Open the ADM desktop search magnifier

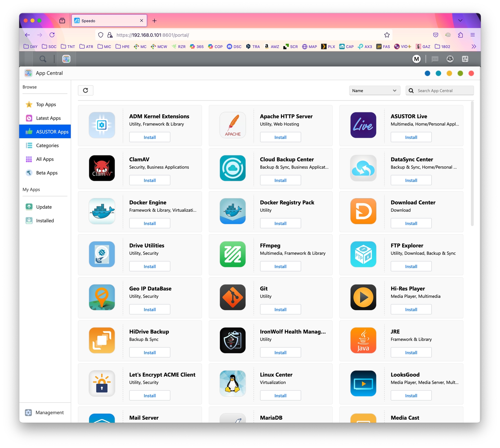(43, 59)
